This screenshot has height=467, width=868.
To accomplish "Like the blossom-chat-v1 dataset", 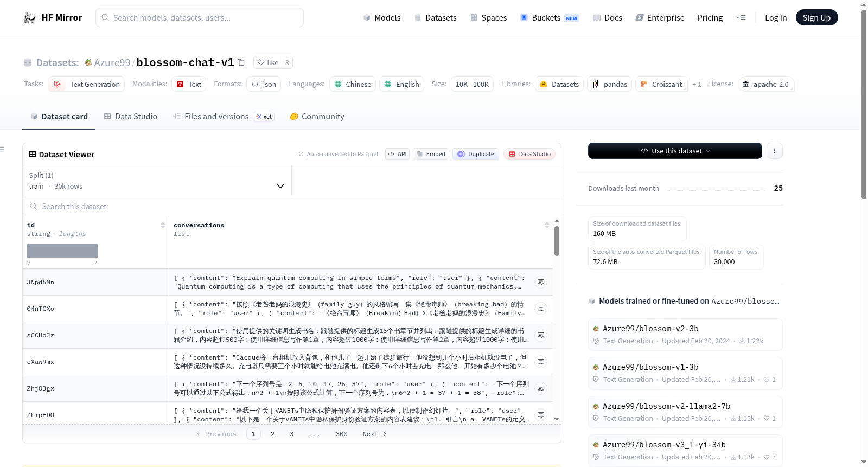I will 268,62.
